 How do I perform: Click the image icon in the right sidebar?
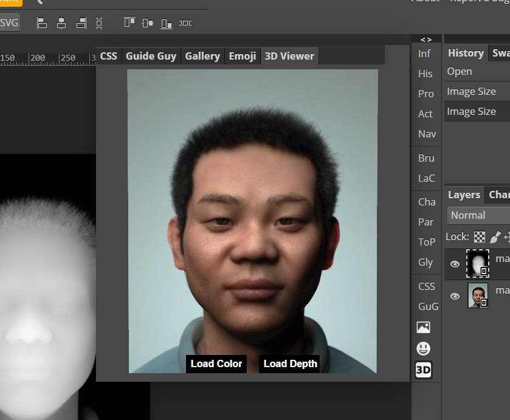point(424,328)
